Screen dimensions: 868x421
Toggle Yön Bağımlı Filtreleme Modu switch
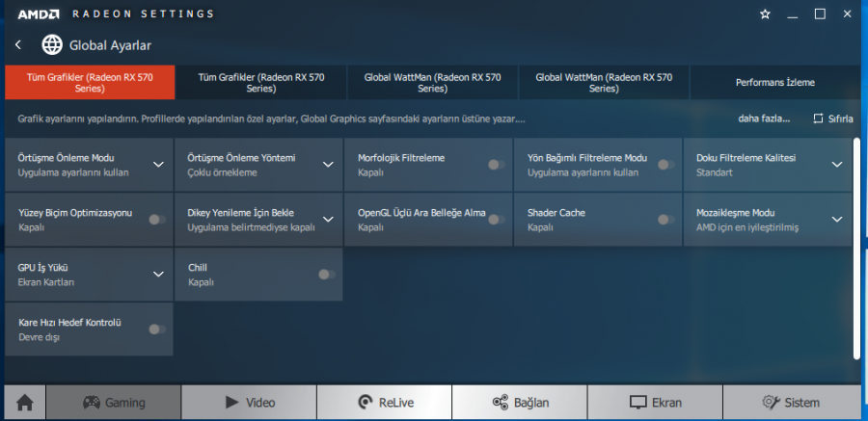pos(665,165)
